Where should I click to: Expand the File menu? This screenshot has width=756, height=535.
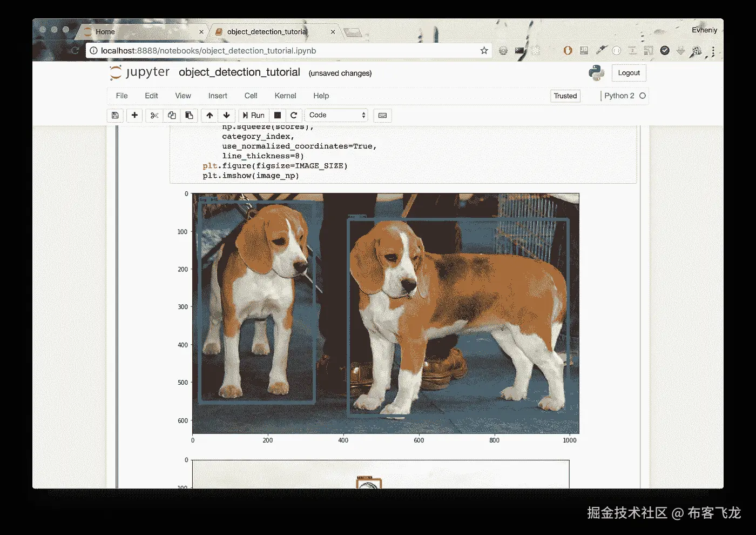[122, 96]
